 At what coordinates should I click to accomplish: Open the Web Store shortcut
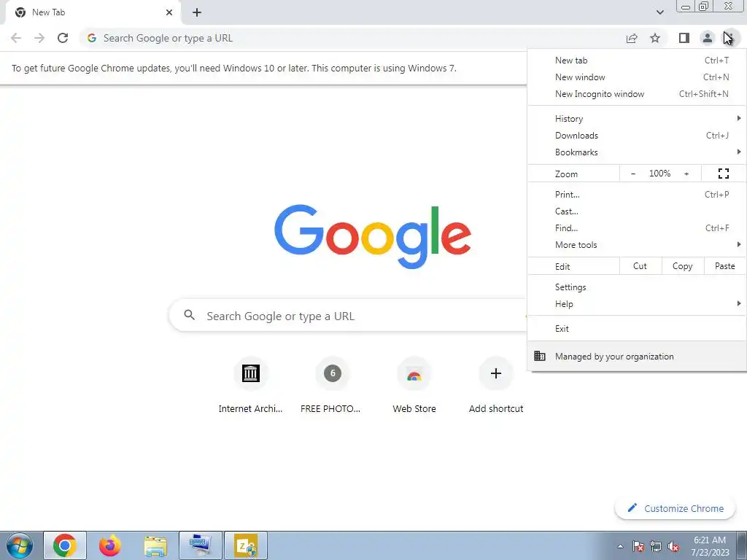tap(414, 385)
